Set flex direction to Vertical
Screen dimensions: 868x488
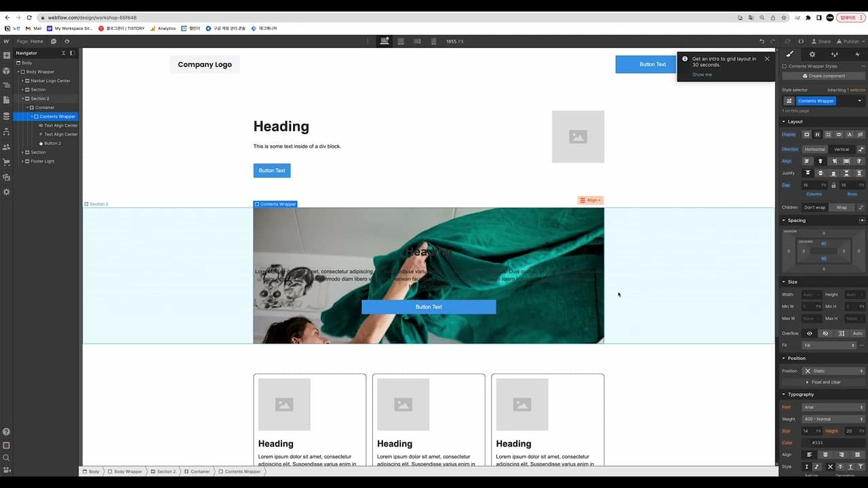(x=841, y=149)
